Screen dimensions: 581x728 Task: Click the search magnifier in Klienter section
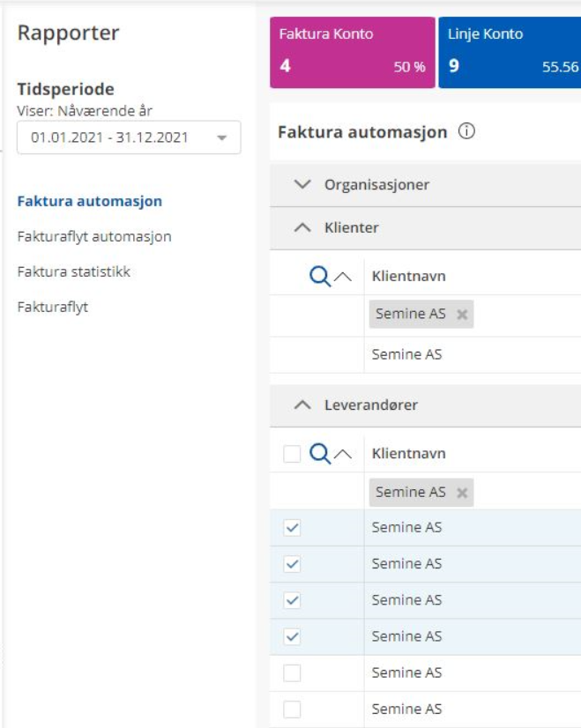[x=319, y=277]
